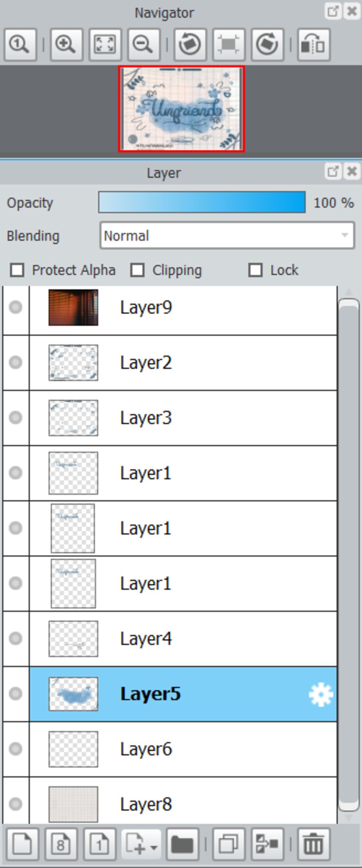Viewport: 362px width, 868px height.
Task: Click the Layer8 grid thumbnail
Action: coord(73,804)
